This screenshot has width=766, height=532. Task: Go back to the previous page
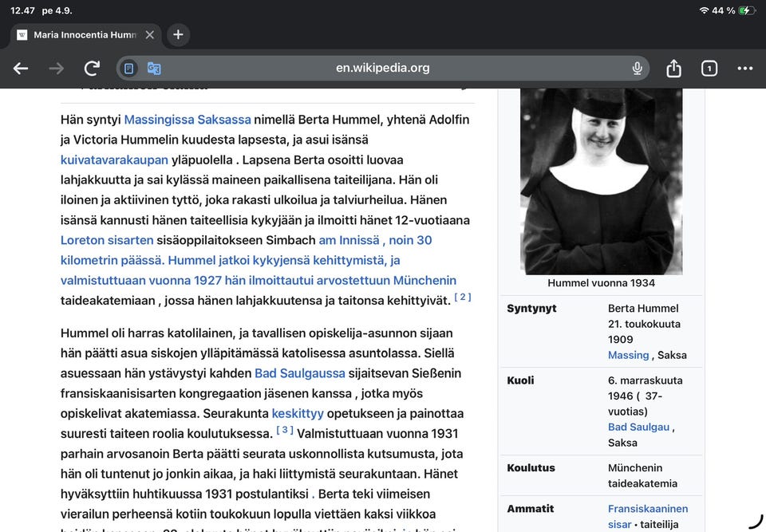pos(21,69)
